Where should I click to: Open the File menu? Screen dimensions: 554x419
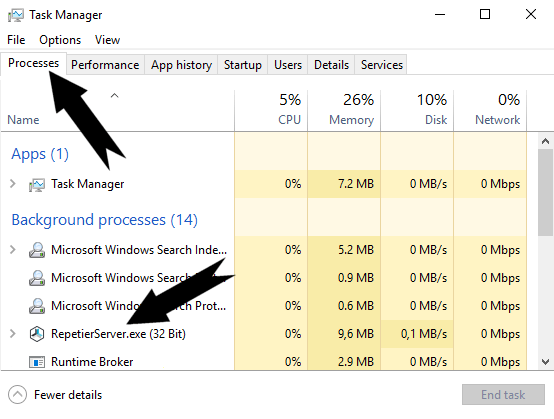(16, 40)
